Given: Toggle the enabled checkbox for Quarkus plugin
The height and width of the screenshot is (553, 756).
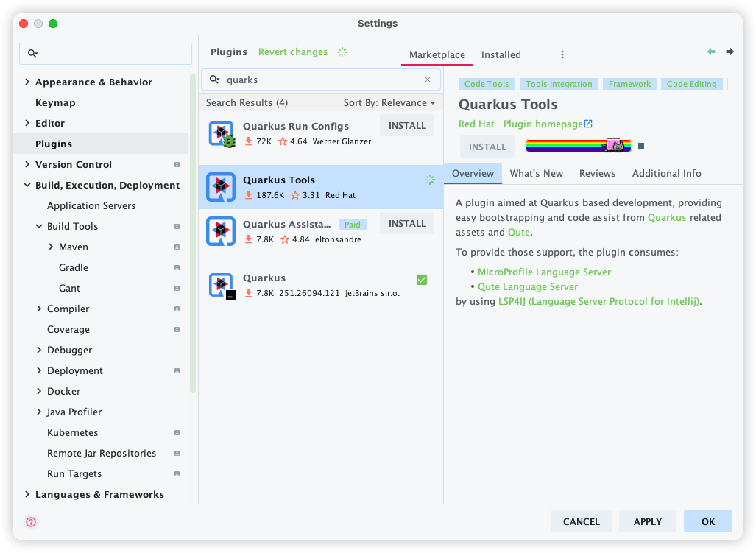Looking at the screenshot, I should point(422,280).
